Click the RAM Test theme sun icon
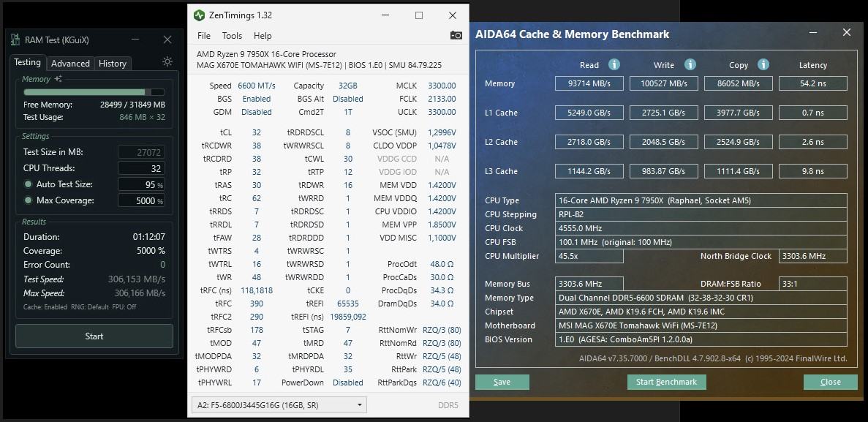 [x=167, y=61]
